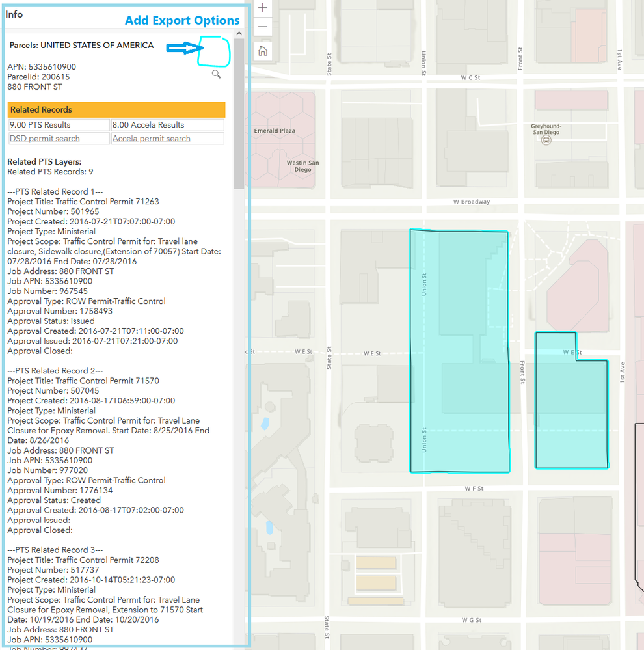The height and width of the screenshot is (650, 644).
Task: Click the Greyhound-San Diego bus station icon
Action: 546,141
